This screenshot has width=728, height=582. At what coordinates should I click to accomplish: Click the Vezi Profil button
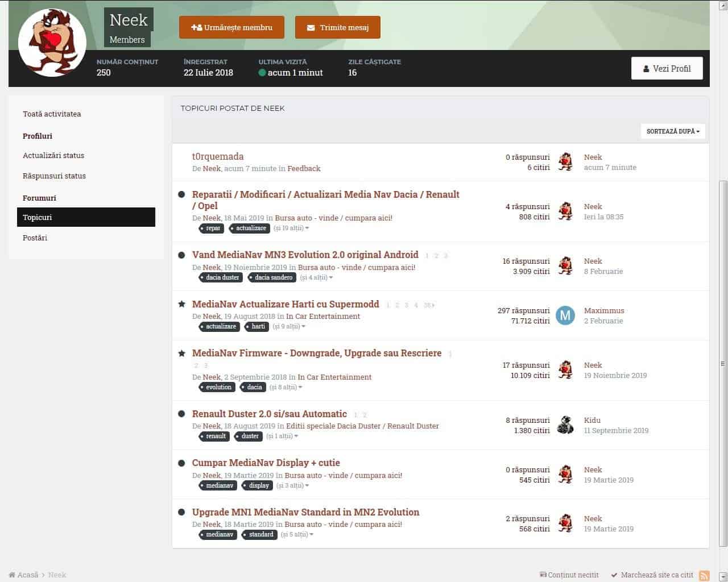tap(667, 68)
